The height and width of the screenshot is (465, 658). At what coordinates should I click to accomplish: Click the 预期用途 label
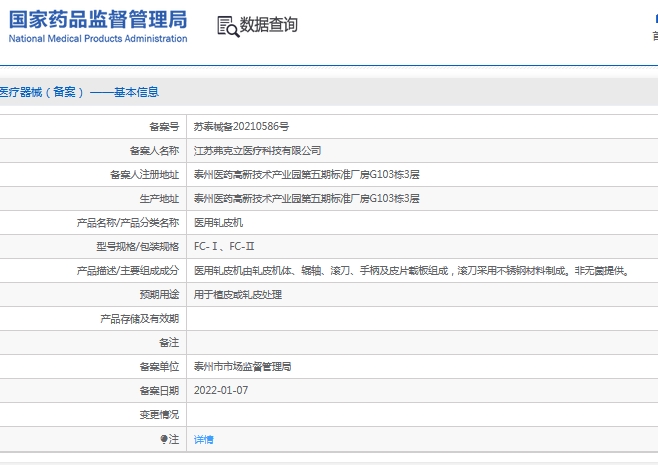[159, 295]
